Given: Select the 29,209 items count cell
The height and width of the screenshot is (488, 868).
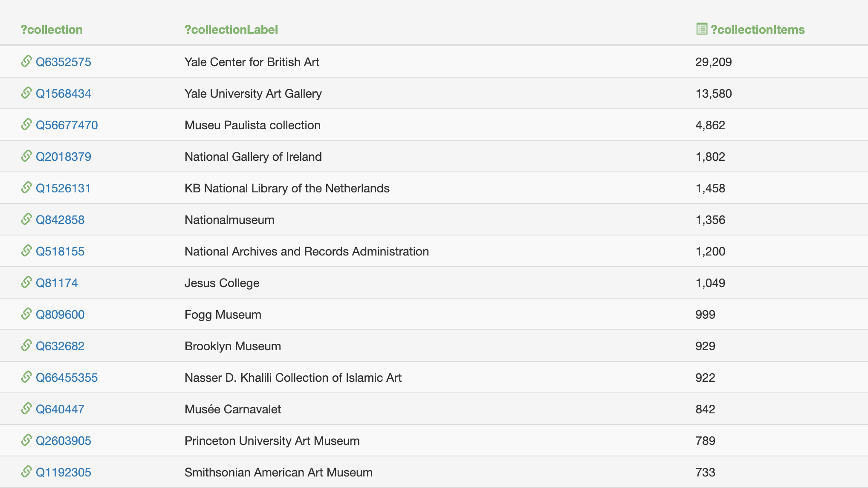Looking at the screenshot, I should 713,62.
